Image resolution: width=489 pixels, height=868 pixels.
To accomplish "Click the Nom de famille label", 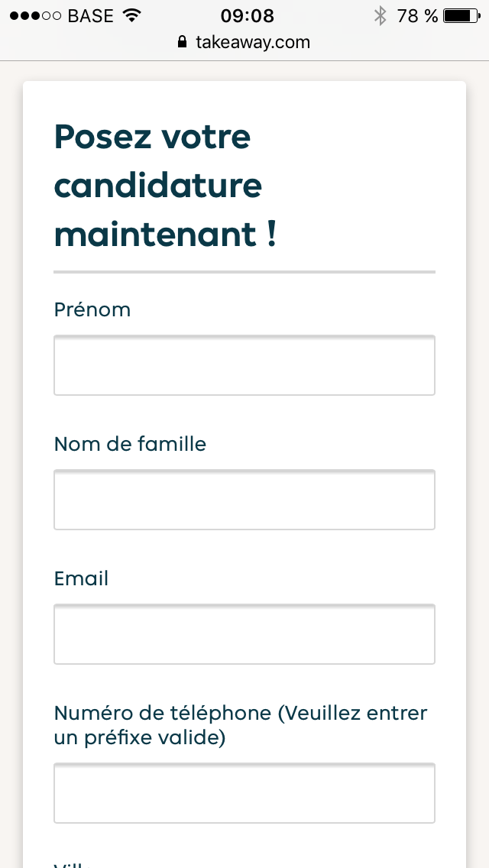I will click(x=130, y=444).
